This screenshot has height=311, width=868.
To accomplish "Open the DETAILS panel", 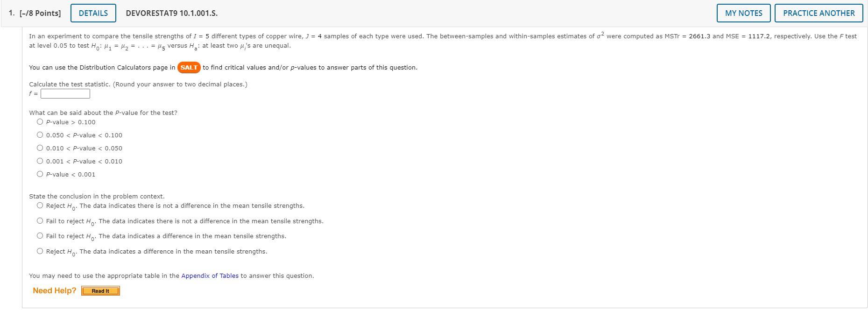I will pyautogui.click(x=93, y=13).
